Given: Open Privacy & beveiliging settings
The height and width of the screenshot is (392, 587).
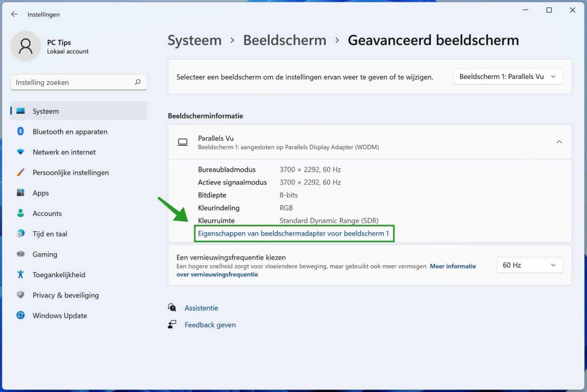Looking at the screenshot, I should tap(65, 295).
